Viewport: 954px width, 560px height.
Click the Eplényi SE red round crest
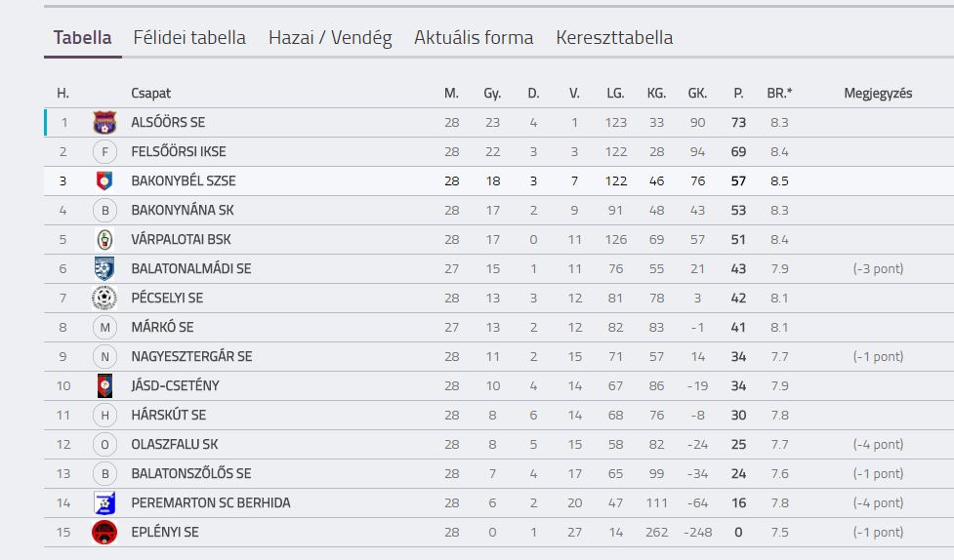[104, 532]
